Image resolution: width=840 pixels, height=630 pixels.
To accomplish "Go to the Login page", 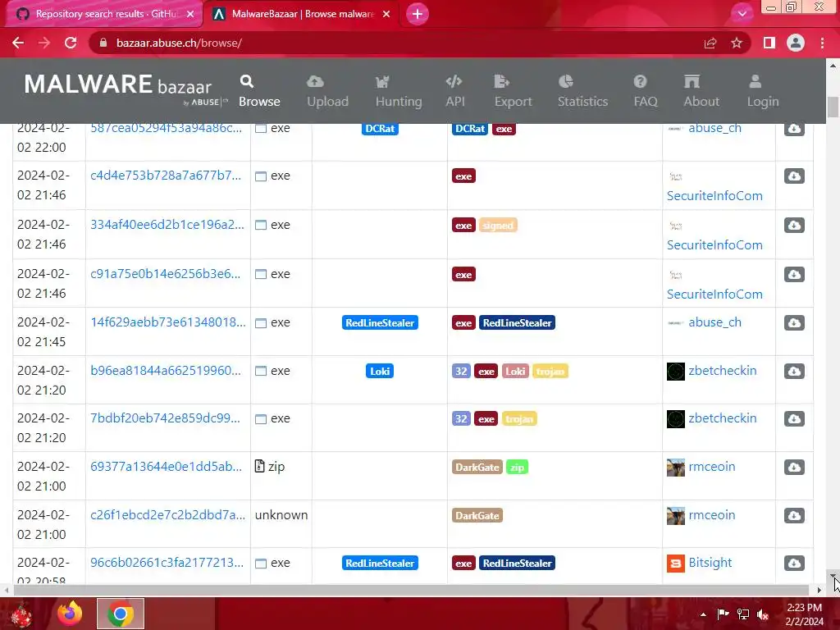I will click(x=762, y=91).
